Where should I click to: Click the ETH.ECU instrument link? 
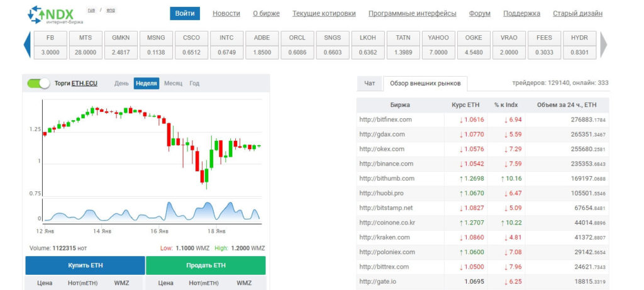(x=84, y=84)
